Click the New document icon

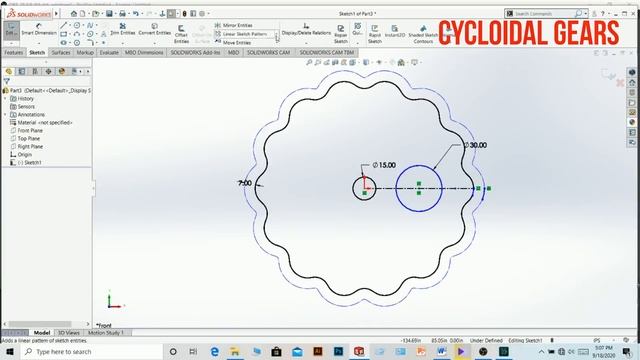pos(82,13)
